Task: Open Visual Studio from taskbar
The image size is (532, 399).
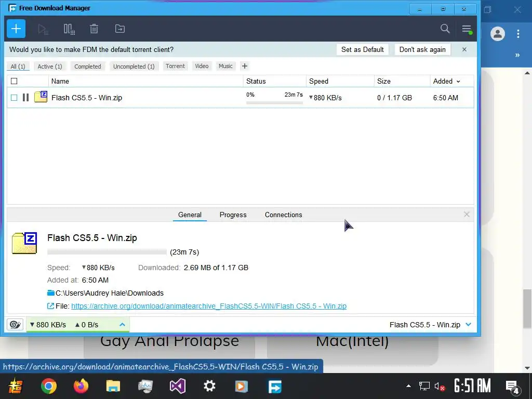Action: pyautogui.click(x=178, y=386)
